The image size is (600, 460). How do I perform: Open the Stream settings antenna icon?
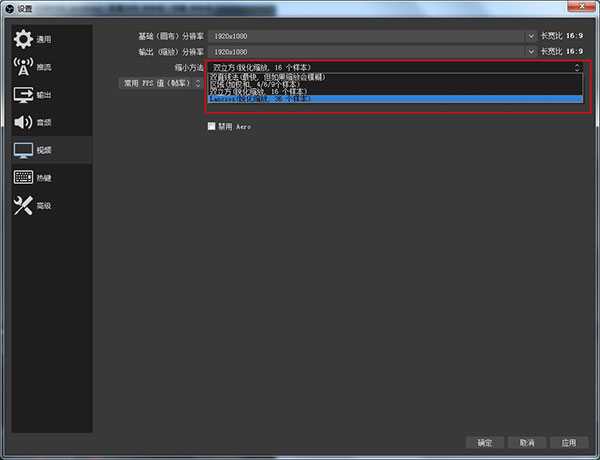23,67
